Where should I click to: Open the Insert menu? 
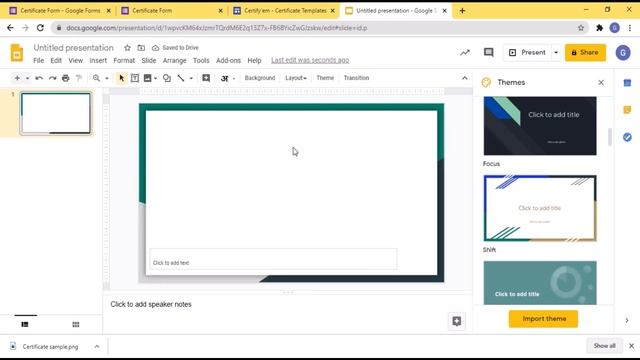[98, 60]
